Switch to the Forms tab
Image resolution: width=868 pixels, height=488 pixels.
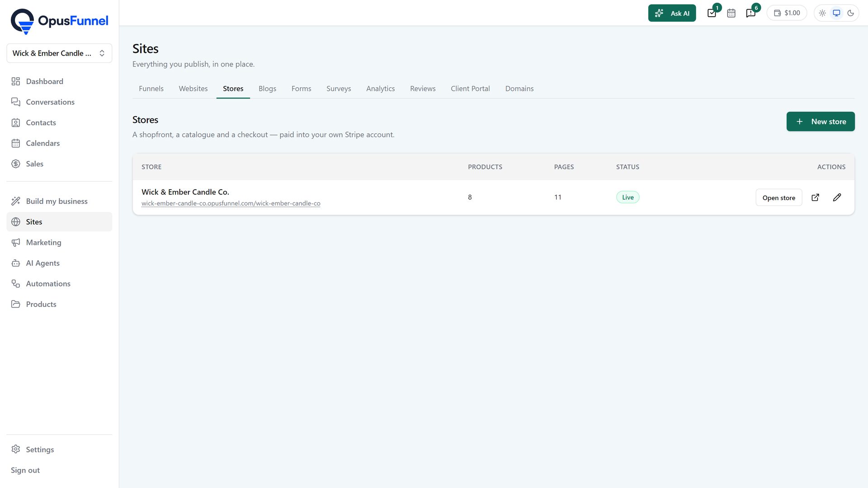(301, 89)
